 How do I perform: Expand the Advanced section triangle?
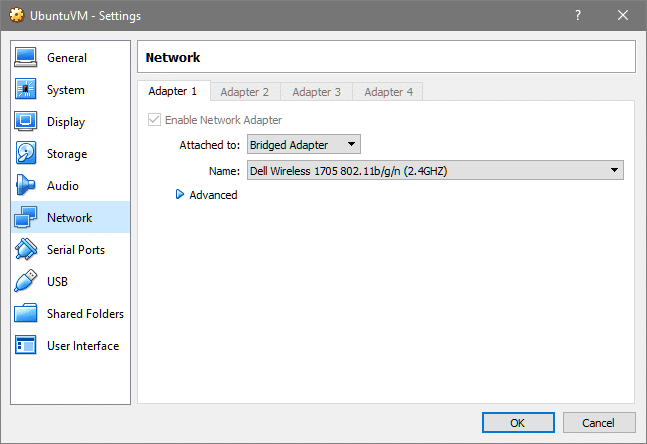pos(179,194)
